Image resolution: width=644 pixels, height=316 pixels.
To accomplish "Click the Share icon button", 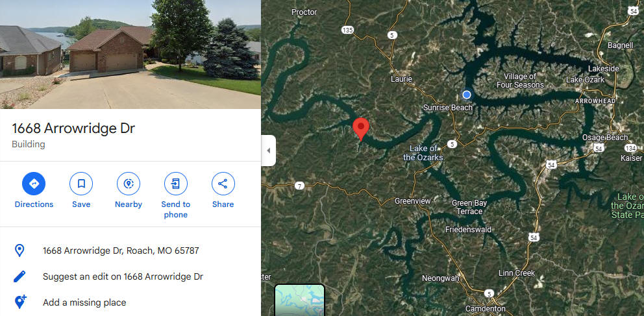I will (x=223, y=184).
